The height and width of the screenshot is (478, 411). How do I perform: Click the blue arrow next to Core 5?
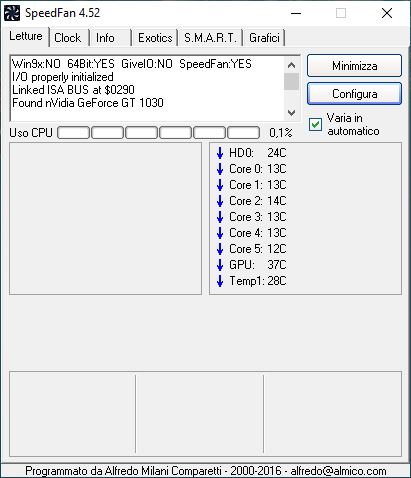click(220, 249)
